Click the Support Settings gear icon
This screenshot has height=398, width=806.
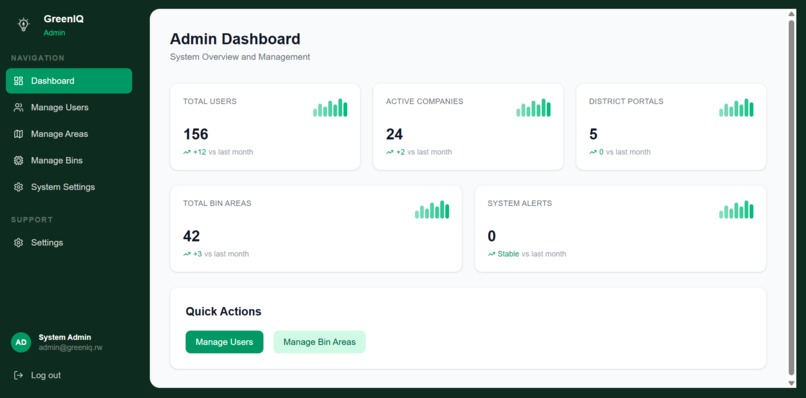[x=19, y=243]
